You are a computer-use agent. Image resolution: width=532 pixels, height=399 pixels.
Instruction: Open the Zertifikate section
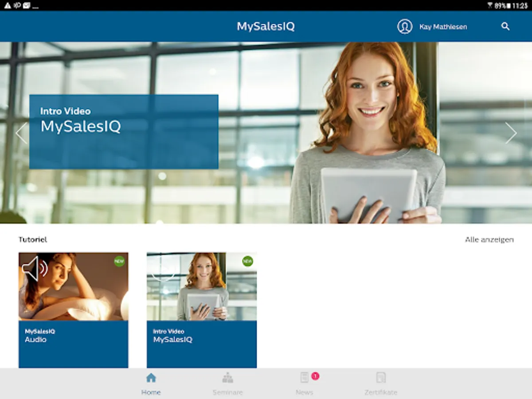pyautogui.click(x=380, y=382)
